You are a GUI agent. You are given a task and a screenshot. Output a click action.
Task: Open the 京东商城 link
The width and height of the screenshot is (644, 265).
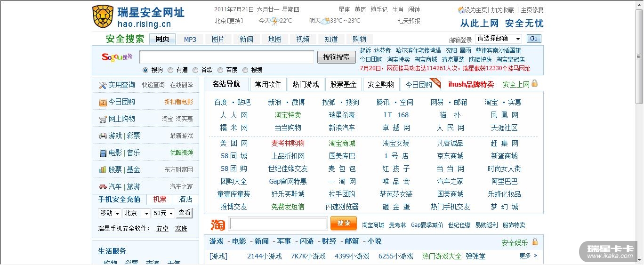(450, 156)
